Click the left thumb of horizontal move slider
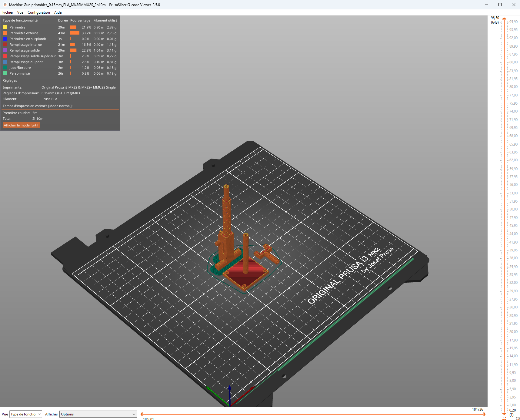The width and height of the screenshot is (520, 420). pos(142,414)
